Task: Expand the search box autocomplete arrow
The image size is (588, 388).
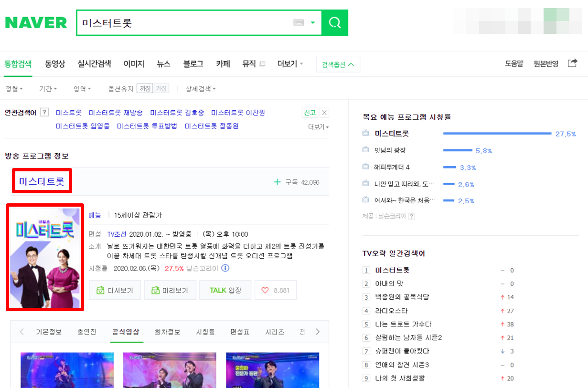Action: point(313,22)
